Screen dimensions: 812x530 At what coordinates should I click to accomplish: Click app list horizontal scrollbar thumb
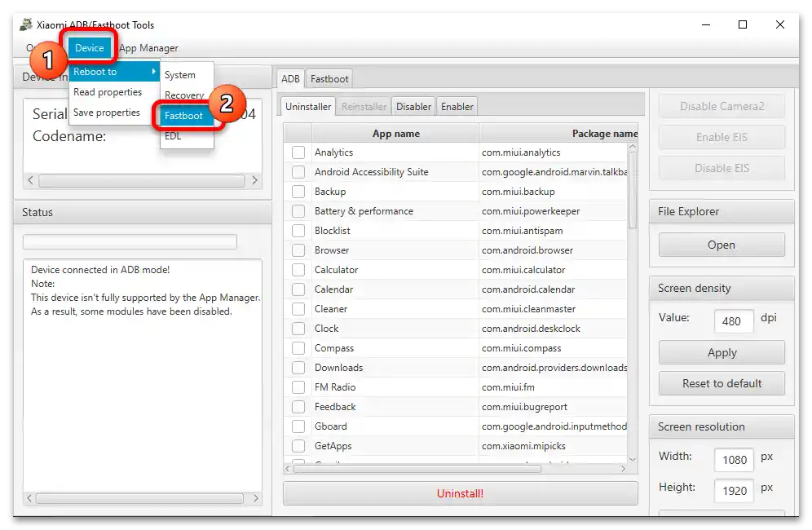tap(417, 469)
